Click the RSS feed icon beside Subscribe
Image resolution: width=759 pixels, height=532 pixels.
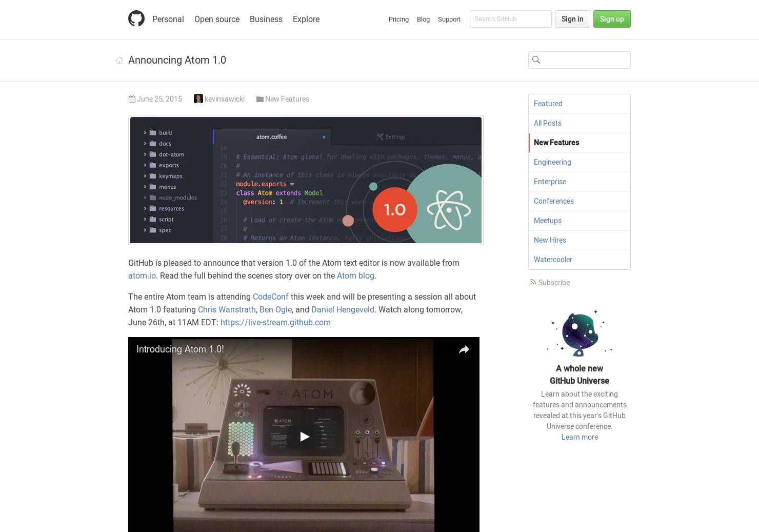click(x=533, y=282)
